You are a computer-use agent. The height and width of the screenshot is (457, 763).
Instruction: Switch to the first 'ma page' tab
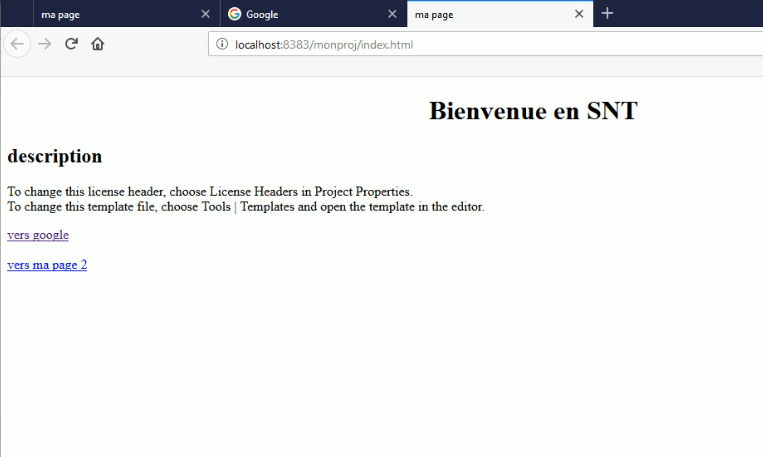[x=110, y=14]
